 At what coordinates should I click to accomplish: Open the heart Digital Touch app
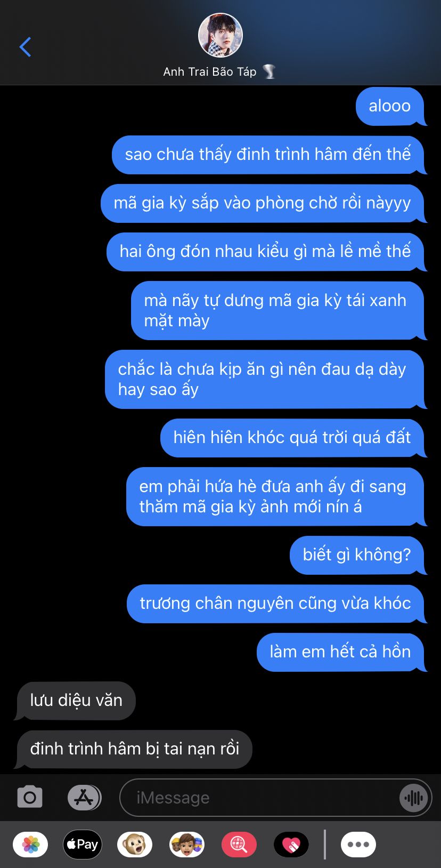point(291,845)
